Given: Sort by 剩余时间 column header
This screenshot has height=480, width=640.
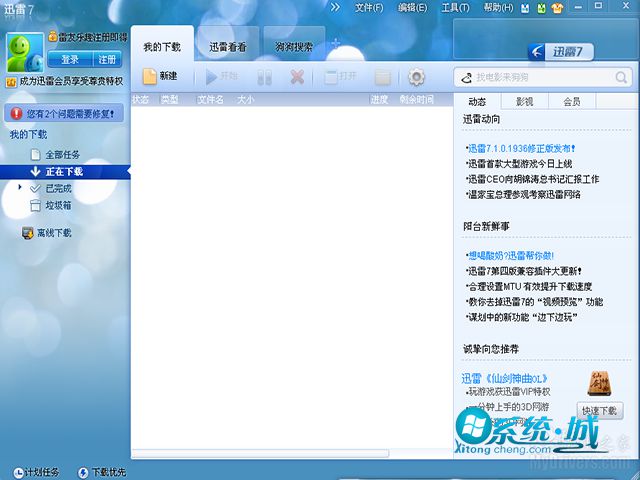Looking at the screenshot, I should click(416, 100).
